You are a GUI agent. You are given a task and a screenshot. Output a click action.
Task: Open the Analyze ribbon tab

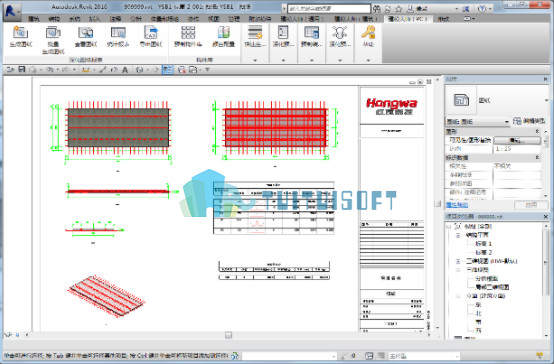(136, 19)
